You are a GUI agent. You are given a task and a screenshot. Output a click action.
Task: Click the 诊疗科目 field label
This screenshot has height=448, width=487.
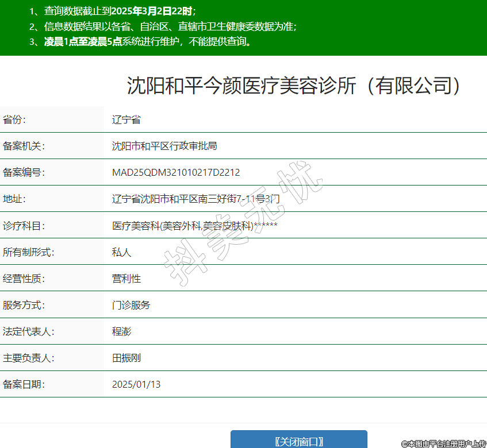click(x=24, y=226)
